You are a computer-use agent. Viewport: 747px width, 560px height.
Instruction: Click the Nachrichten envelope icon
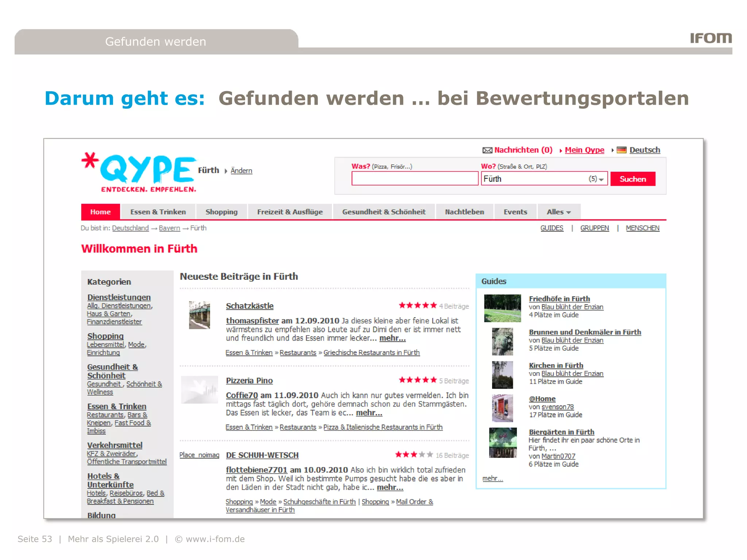click(x=487, y=150)
